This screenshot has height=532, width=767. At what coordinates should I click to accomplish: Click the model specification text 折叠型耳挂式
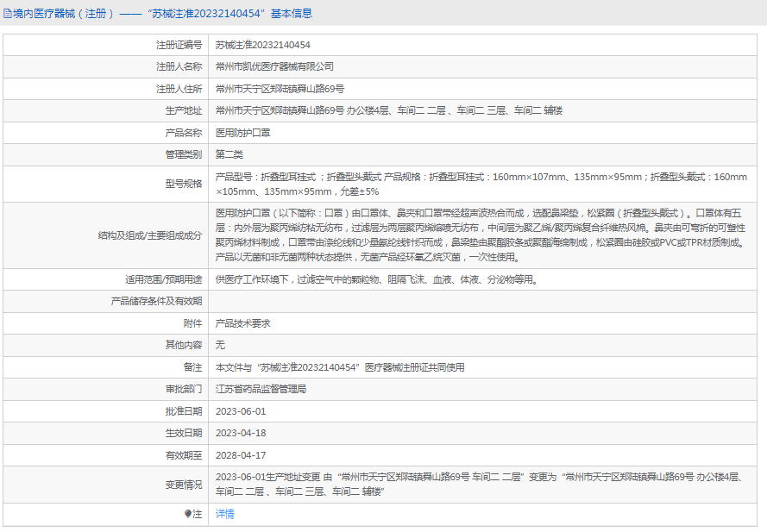click(x=481, y=184)
